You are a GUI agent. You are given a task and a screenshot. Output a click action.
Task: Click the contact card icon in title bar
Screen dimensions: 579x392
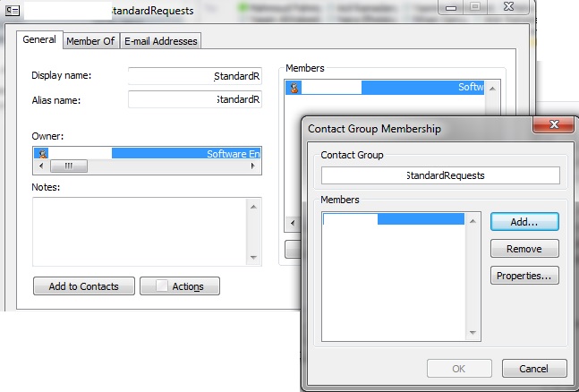point(13,11)
